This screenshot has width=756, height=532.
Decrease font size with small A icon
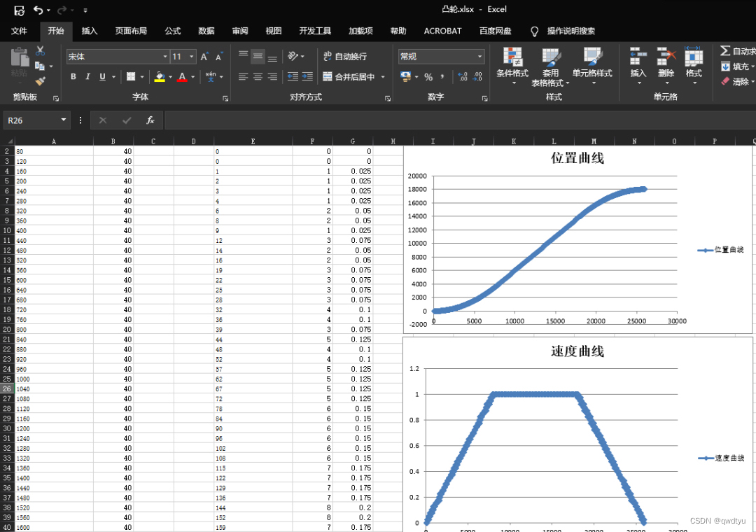point(219,57)
